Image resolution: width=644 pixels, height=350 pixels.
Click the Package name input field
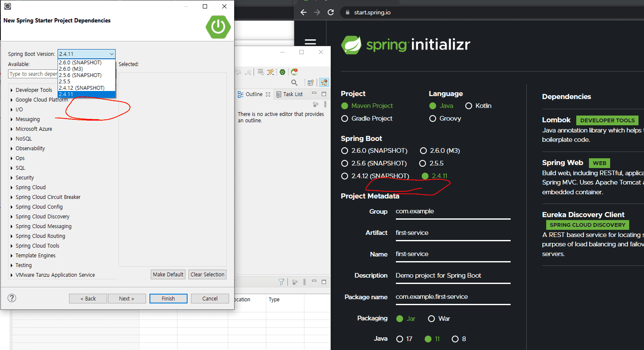click(453, 297)
